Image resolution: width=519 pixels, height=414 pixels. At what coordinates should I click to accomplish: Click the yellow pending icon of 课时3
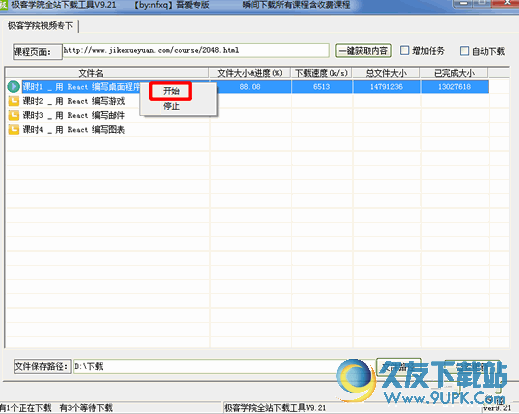14,115
